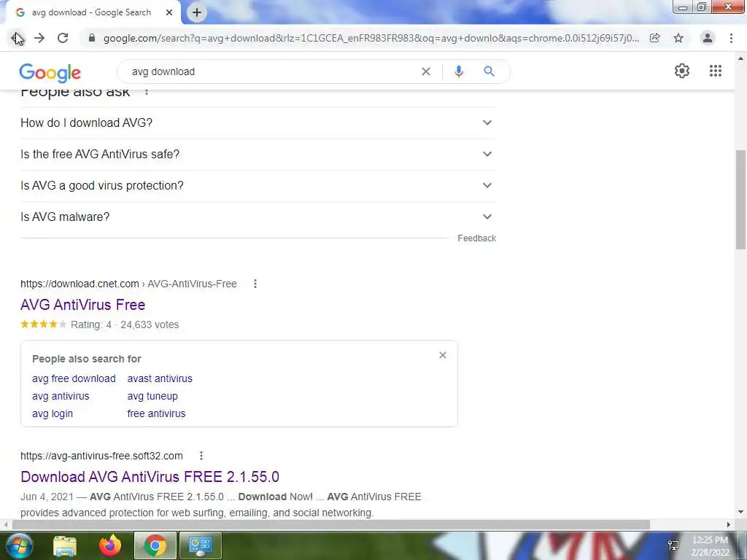Image resolution: width=747 pixels, height=560 pixels.
Task: Search for 'avast antivirus' suggestion
Action: [160, 378]
